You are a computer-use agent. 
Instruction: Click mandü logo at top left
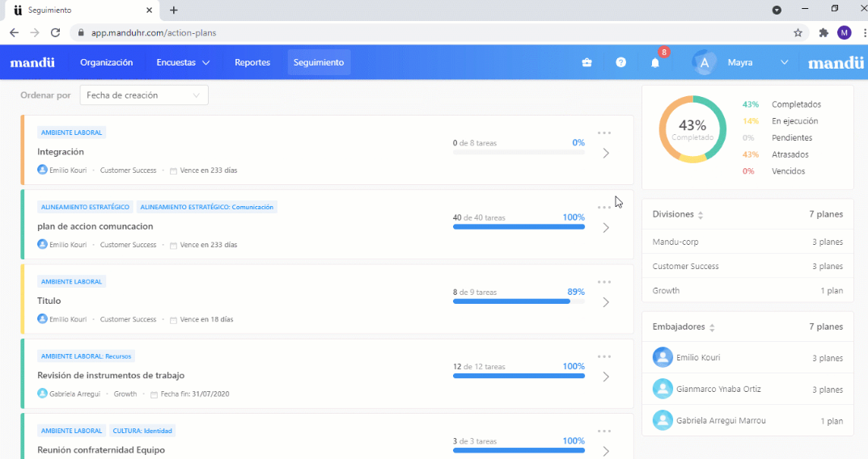32,62
